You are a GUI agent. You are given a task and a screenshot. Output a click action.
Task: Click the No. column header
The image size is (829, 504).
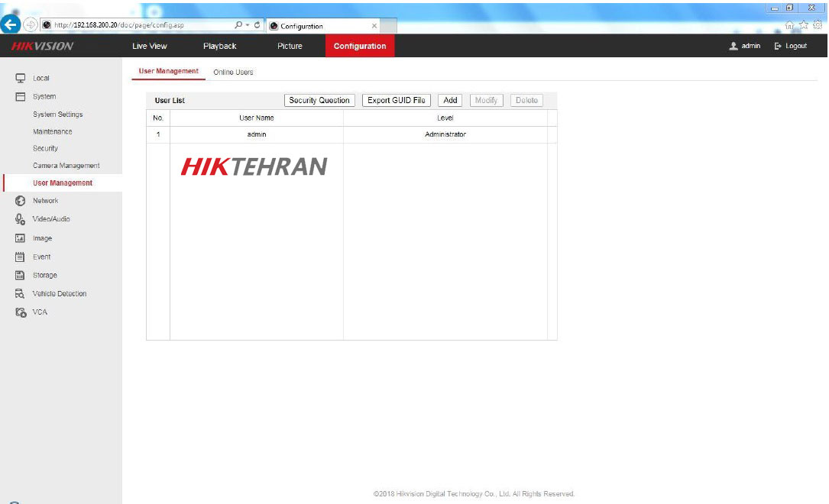[x=158, y=118]
